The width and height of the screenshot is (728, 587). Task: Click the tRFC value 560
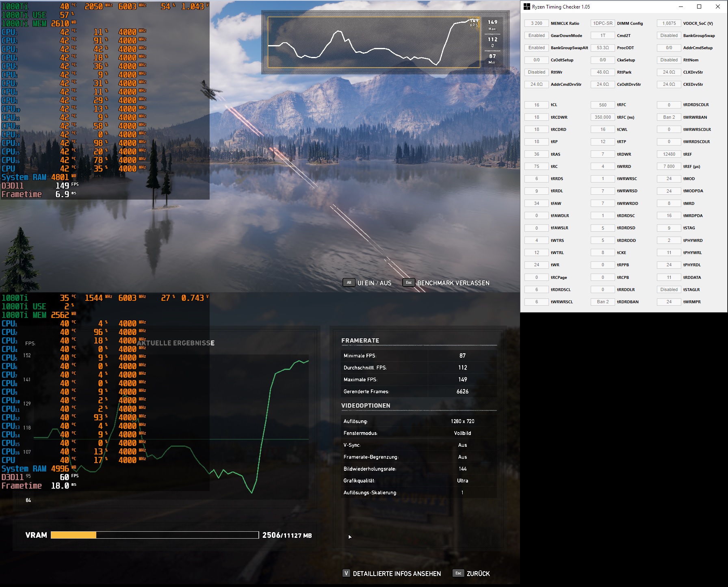point(603,105)
